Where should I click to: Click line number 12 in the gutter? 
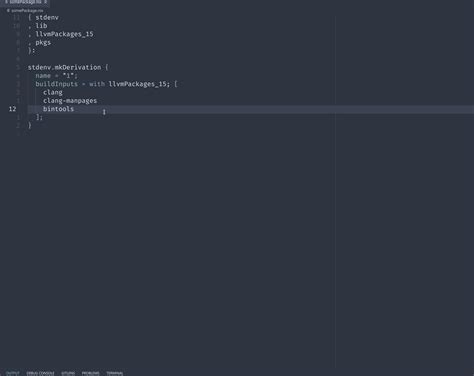coord(12,109)
